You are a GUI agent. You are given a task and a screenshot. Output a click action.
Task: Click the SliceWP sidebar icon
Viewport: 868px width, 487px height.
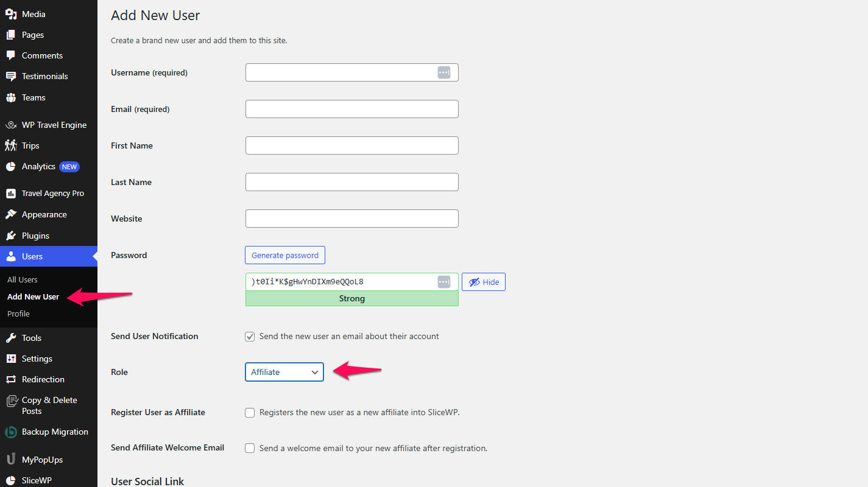[x=12, y=480]
